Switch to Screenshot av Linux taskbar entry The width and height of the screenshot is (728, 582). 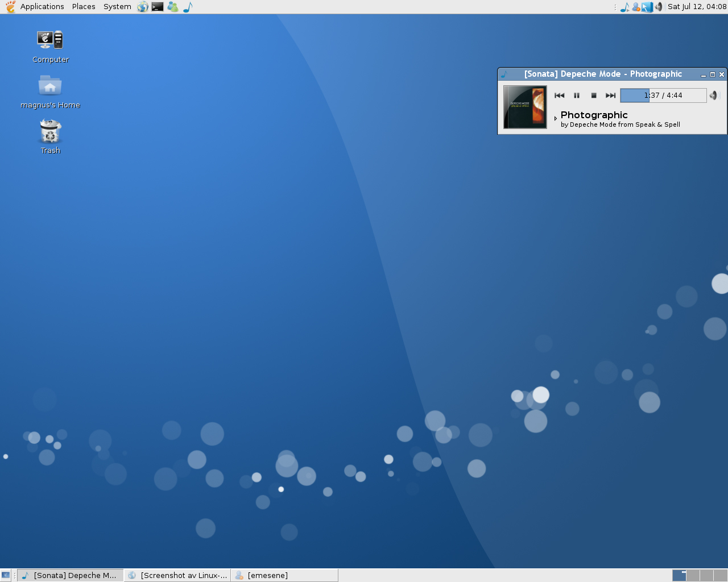[177, 575]
